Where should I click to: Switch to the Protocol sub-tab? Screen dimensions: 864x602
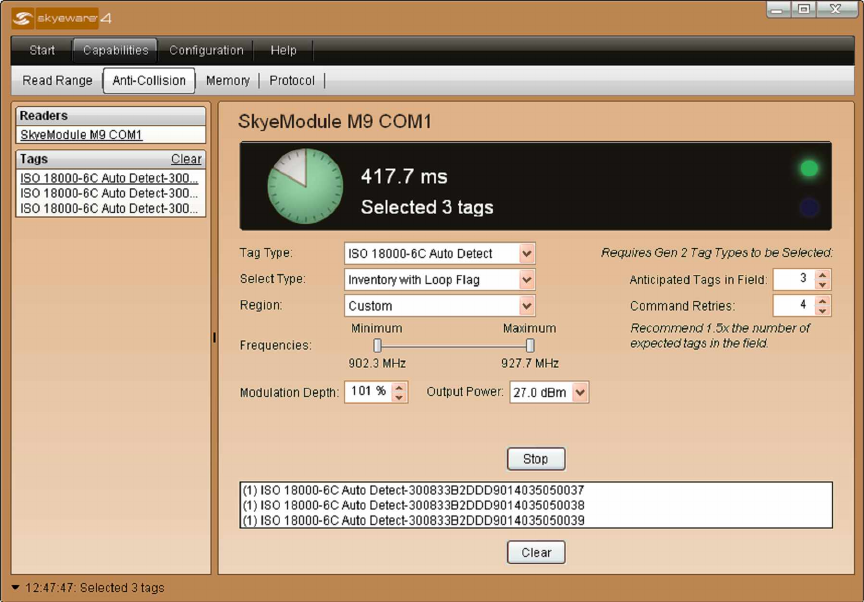coord(291,80)
